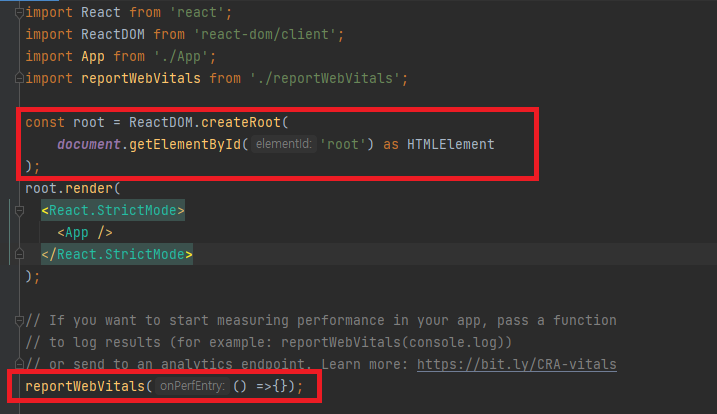
Task: Collapse comment block at 'If you want to start' line
Action: [19, 321]
